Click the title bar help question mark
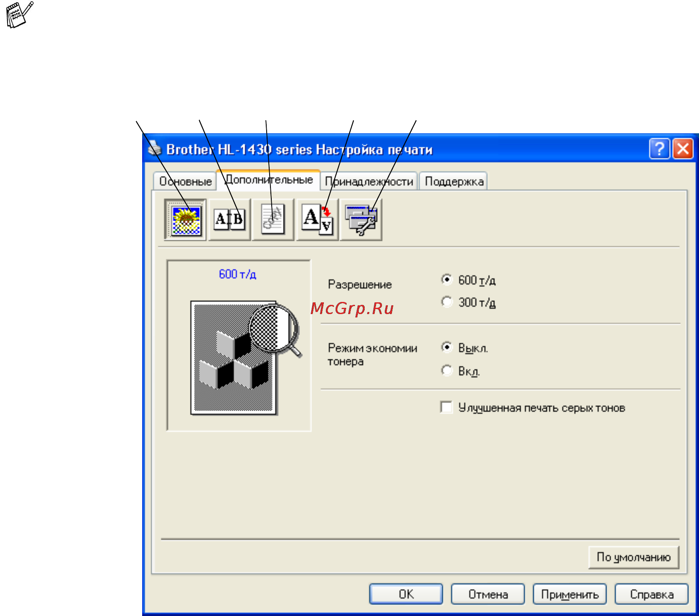 point(659,149)
